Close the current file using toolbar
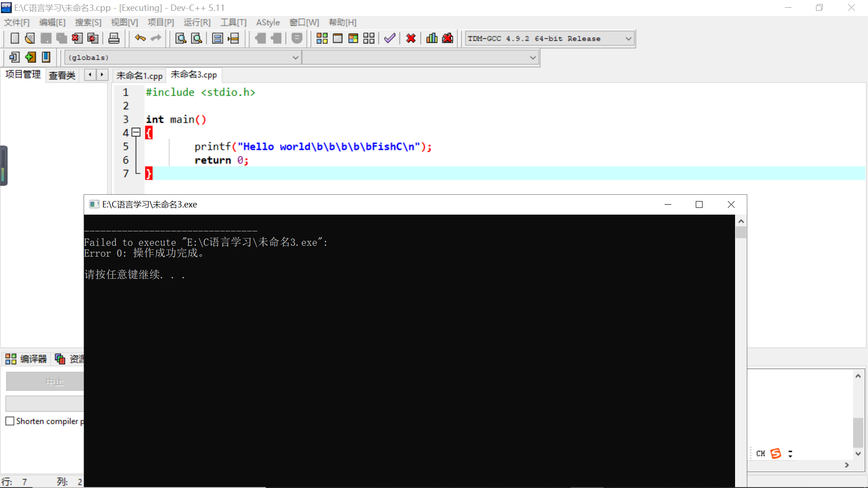 click(x=77, y=38)
